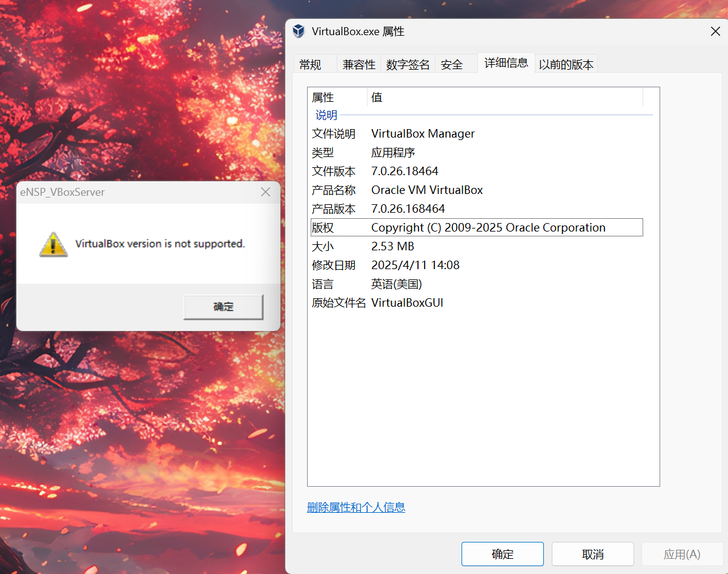Select the 详细信息 tab

coord(506,62)
